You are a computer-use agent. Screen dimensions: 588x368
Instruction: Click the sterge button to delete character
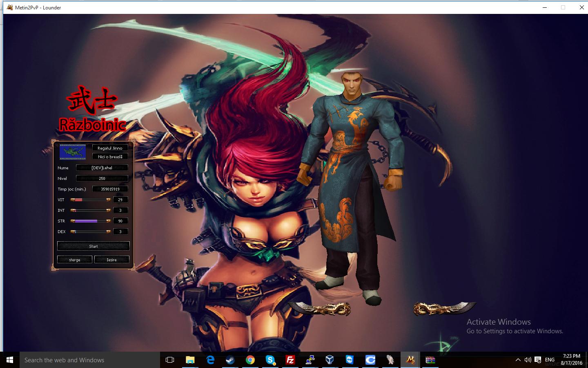point(75,260)
